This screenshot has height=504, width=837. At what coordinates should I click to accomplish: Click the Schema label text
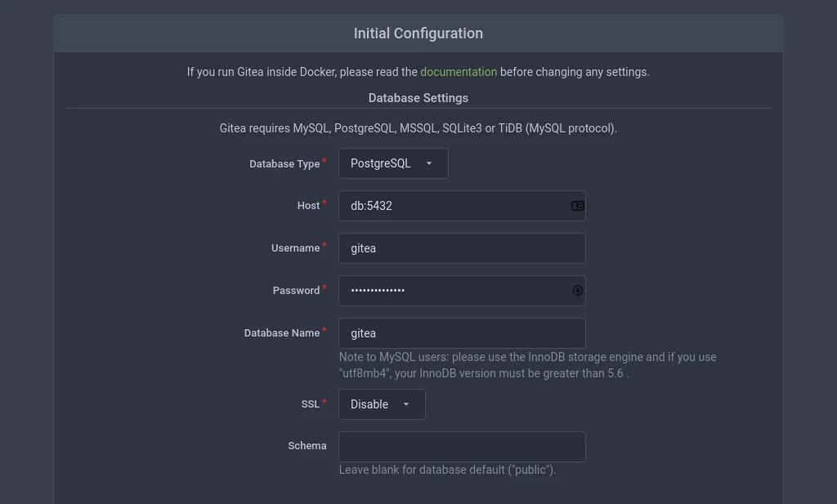point(307,446)
